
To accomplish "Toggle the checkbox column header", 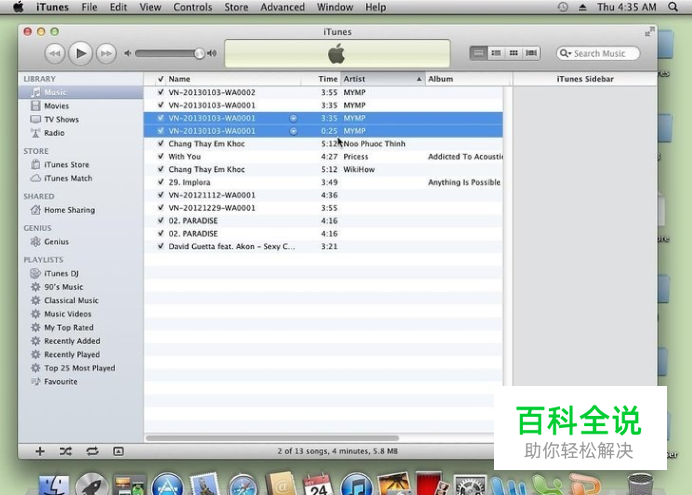I will tap(161, 79).
